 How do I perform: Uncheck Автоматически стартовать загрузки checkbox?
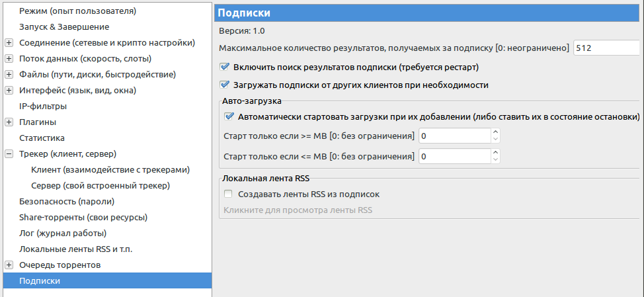(x=229, y=116)
